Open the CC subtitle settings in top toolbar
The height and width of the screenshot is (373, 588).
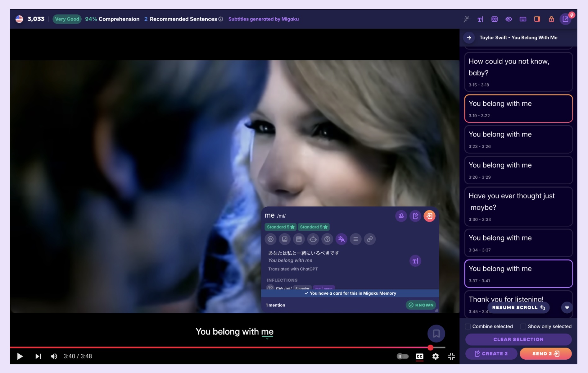tap(495, 19)
